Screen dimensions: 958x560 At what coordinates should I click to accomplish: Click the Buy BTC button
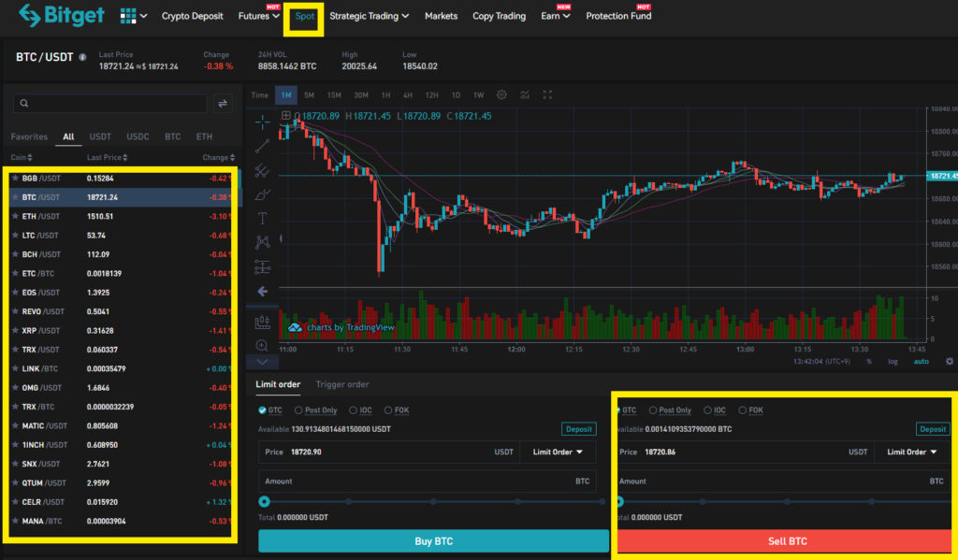pos(434,541)
